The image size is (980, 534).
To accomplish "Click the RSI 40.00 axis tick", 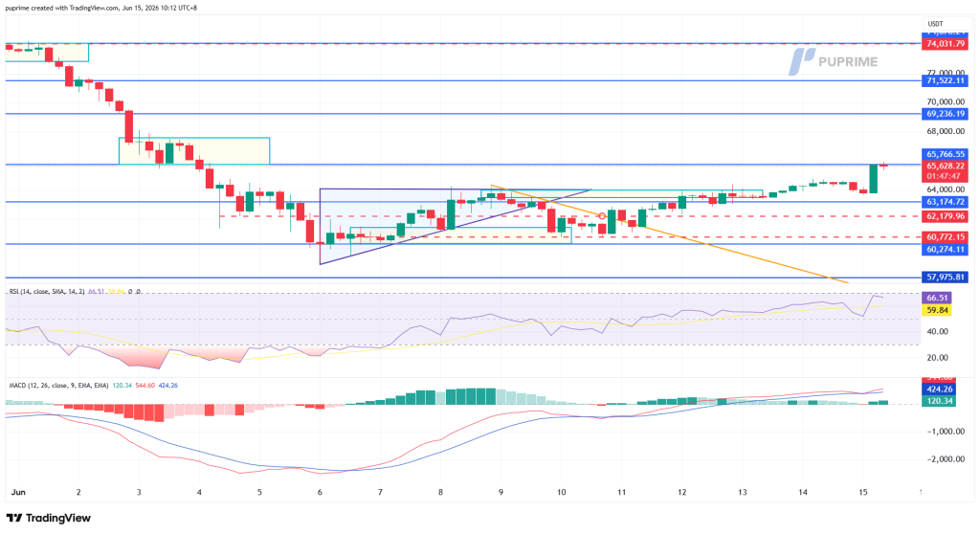I will (937, 331).
